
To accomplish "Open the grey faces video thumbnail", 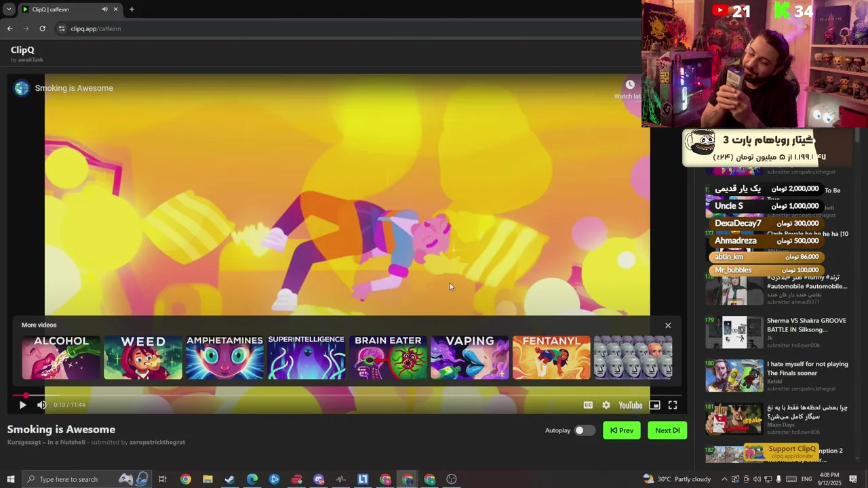I will coord(633,357).
